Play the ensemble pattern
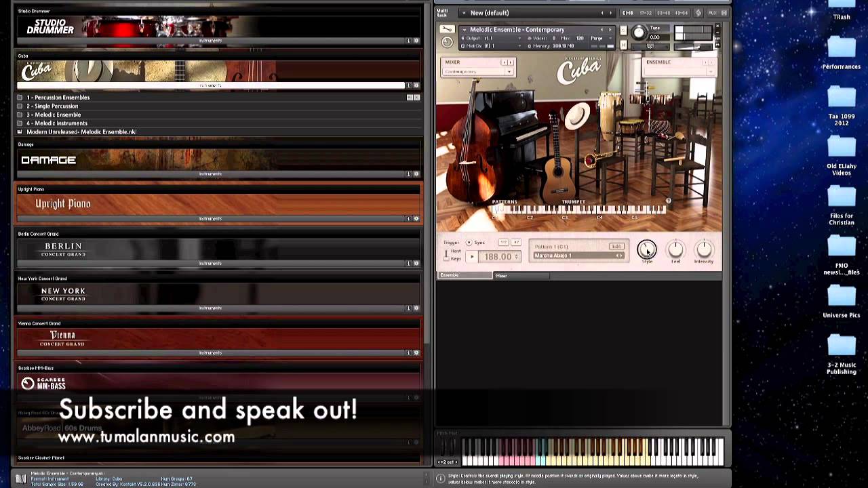 [473, 257]
